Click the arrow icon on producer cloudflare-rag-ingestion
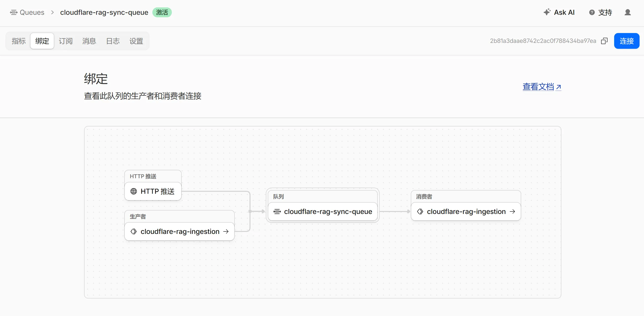The height and width of the screenshot is (316, 644). coord(226,231)
